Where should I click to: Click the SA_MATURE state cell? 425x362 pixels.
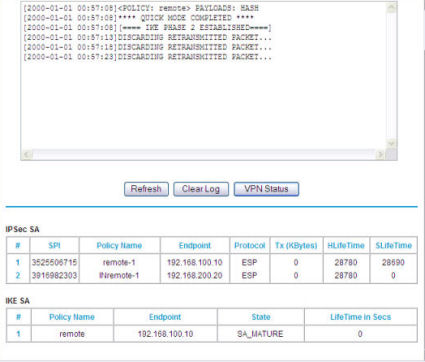coord(260,334)
